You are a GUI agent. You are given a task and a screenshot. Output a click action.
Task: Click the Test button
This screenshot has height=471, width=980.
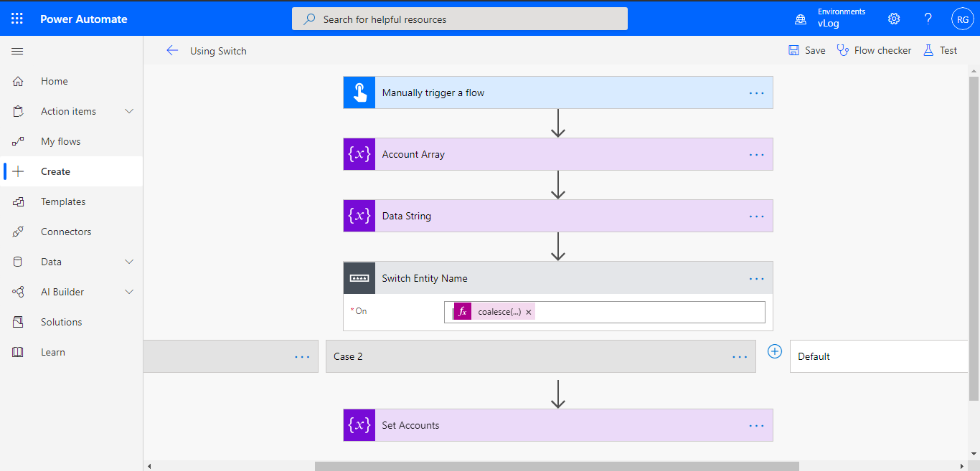coord(940,50)
